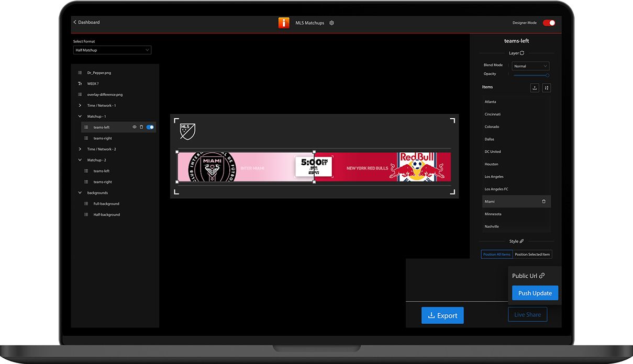Select the Position Selected Item tab
This screenshot has height=364, width=633.
pos(532,255)
